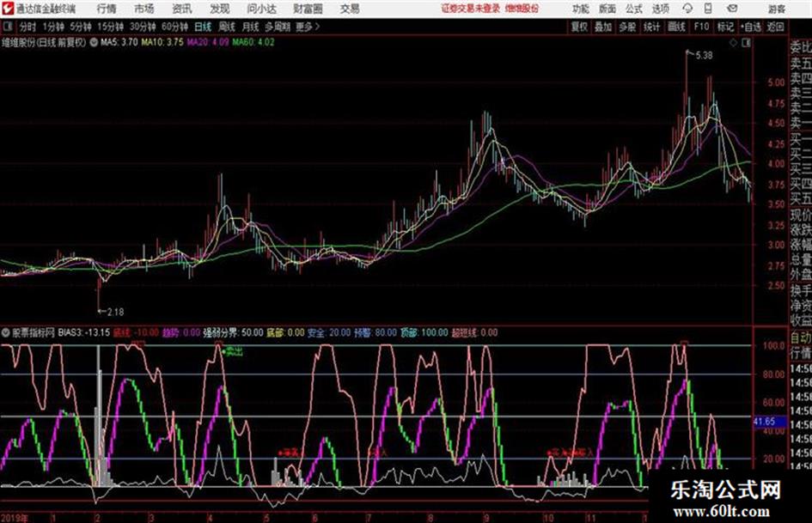The height and width of the screenshot is (523, 812).
Task: Click the 复权 adjustment button
Action: pyautogui.click(x=579, y=27)
